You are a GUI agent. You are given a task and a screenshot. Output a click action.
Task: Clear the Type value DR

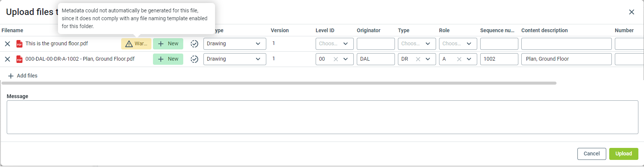(x=418, y=59)
